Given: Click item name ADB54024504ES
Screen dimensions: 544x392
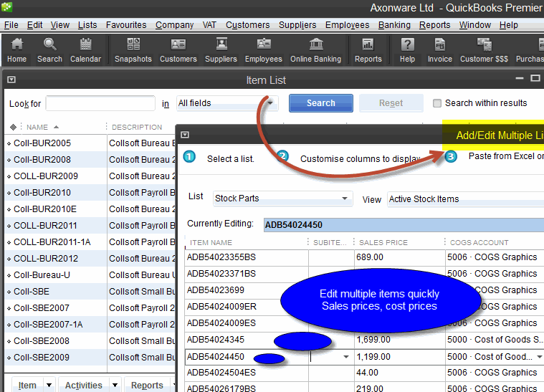Looking at the screenshot, I should pyautogui.click(x=221, y=372).
